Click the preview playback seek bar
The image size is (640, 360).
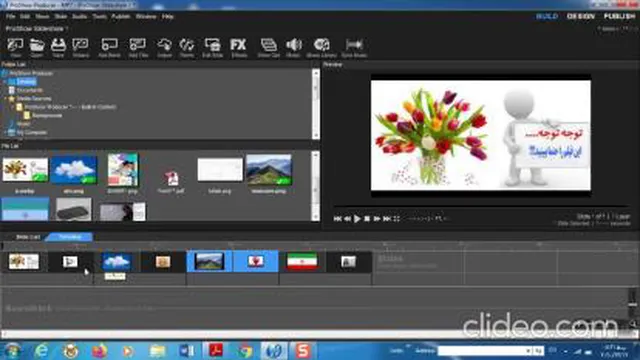click(x=481, y=206)
